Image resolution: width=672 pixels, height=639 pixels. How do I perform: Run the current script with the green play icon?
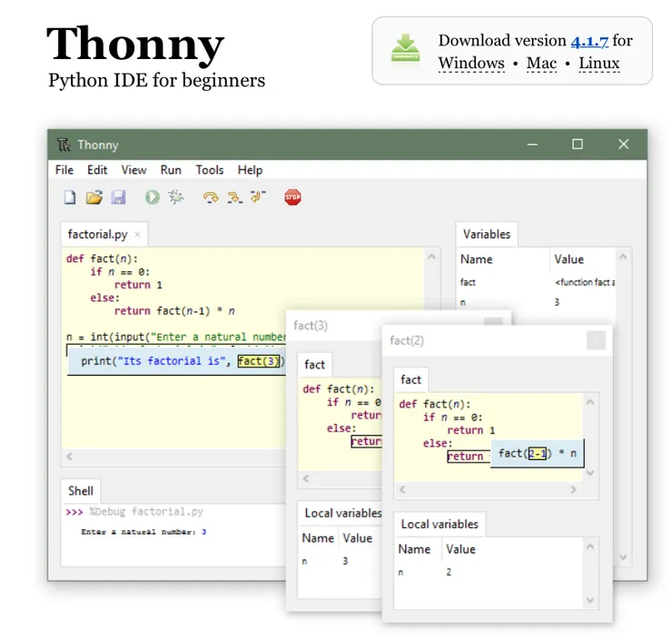point(153,198)
